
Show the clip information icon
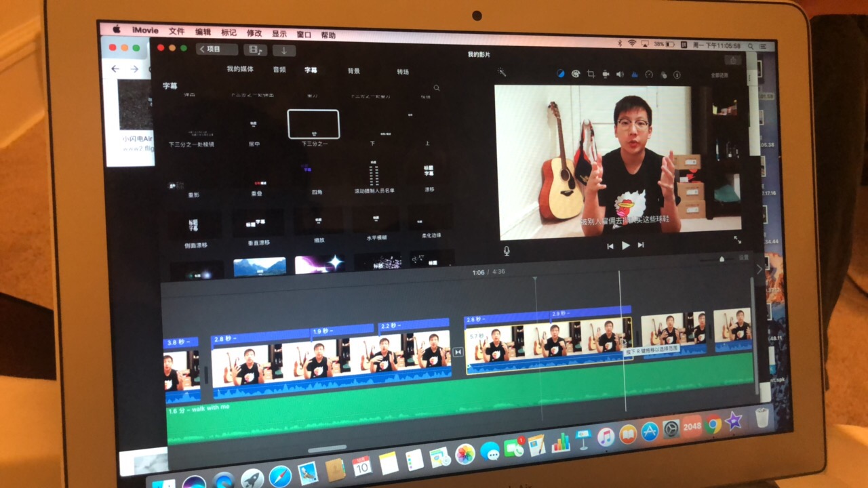[x=677, y=75]
